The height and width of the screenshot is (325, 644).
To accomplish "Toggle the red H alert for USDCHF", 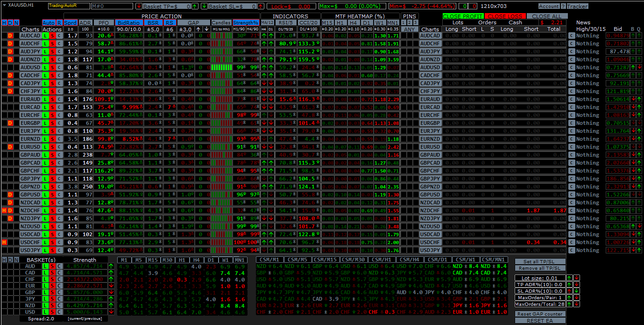I will [4, 242].
